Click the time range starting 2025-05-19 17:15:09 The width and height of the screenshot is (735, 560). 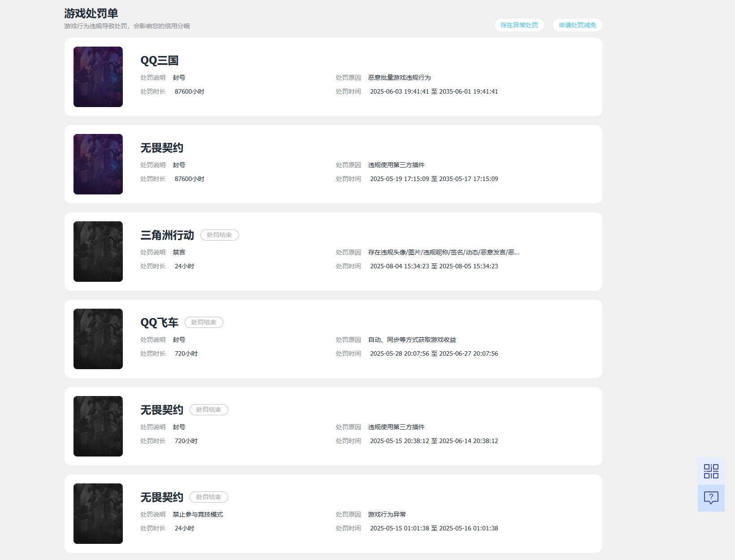tap(434, 179)
